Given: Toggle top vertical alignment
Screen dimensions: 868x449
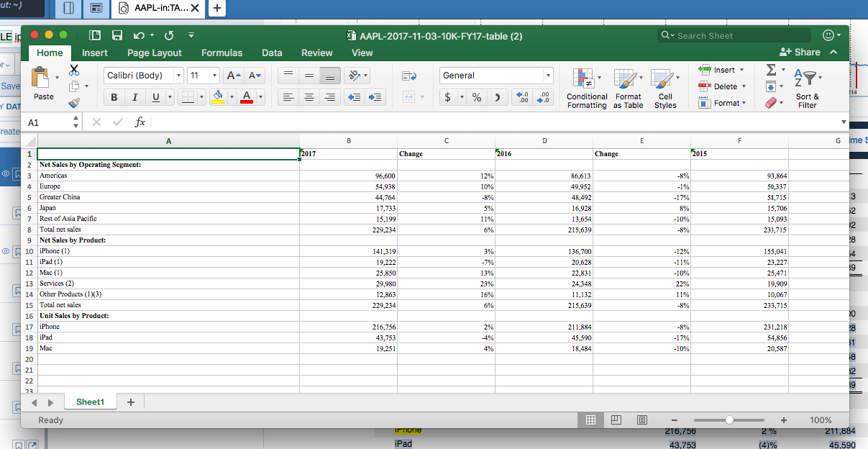Looking at the screenshot, I should (288, 76).
